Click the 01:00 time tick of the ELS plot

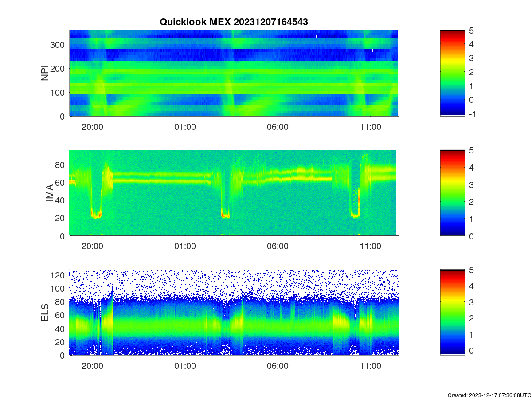pyautogui.click(x=185, y=366)
